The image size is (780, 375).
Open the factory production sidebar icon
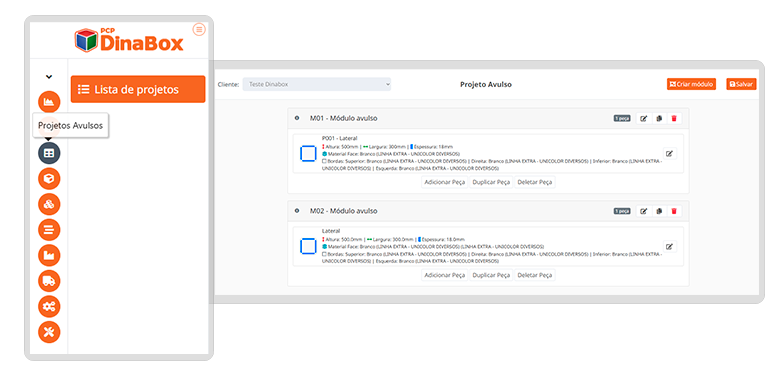click(49, 256)
